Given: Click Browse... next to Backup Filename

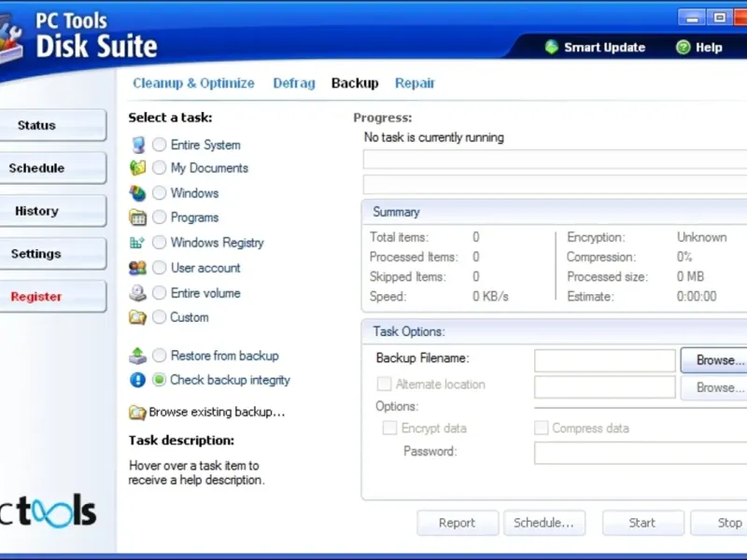Looking at the screenshot, I should click(713, 360).
